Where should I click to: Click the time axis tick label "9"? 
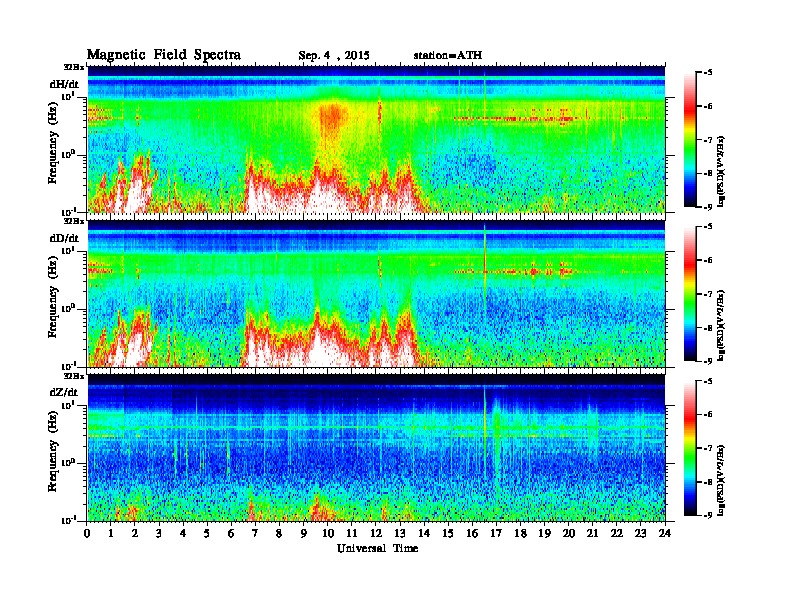tap(304, 533)
